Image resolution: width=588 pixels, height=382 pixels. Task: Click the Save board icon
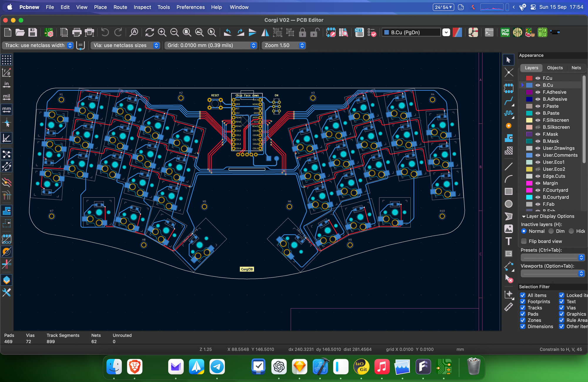[32, 32]
